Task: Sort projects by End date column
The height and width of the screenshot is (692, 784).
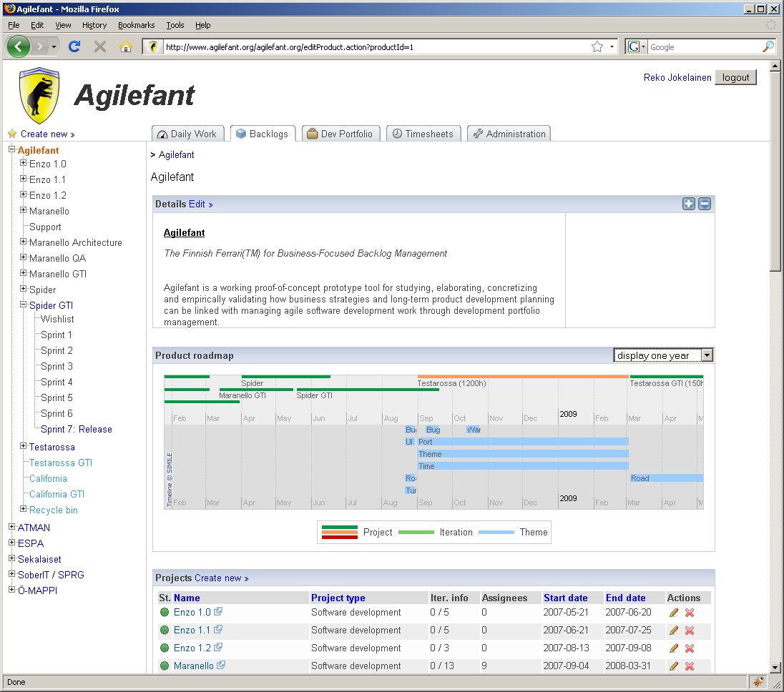Action: click(x=625, y=598)
